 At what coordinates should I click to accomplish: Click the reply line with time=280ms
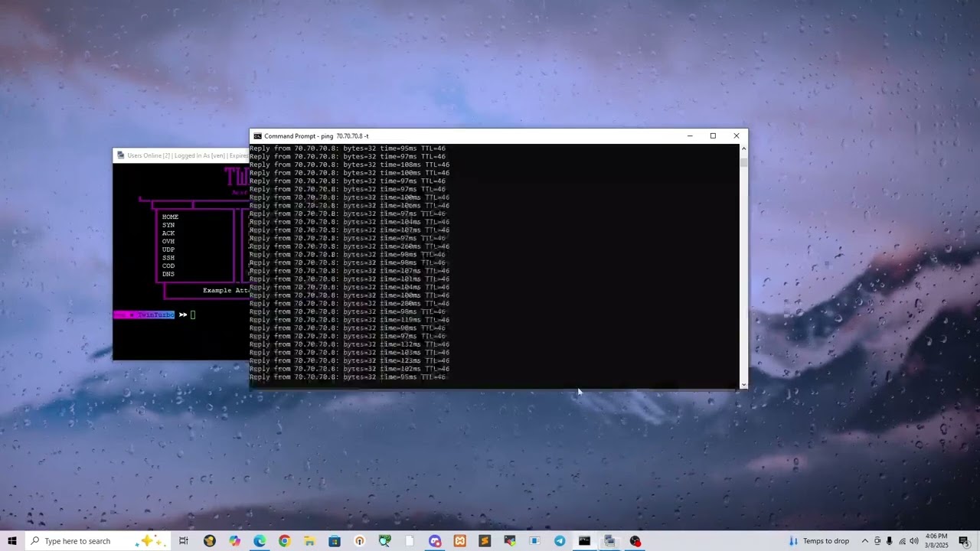tap(349, 304)
